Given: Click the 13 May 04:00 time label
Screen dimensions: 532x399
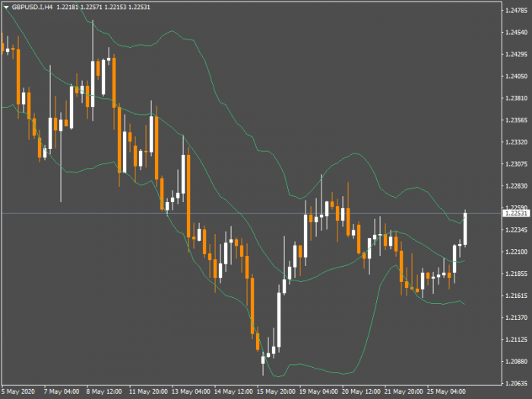Looking at the screenshot, I should pyautogui.click(x=191, y=391).
